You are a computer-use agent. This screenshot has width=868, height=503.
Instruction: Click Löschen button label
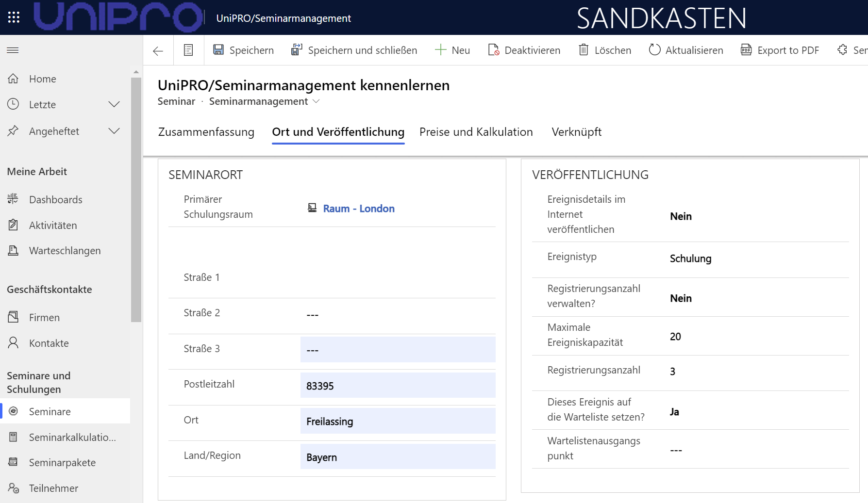pyautogui.click(x=613, y=50)
